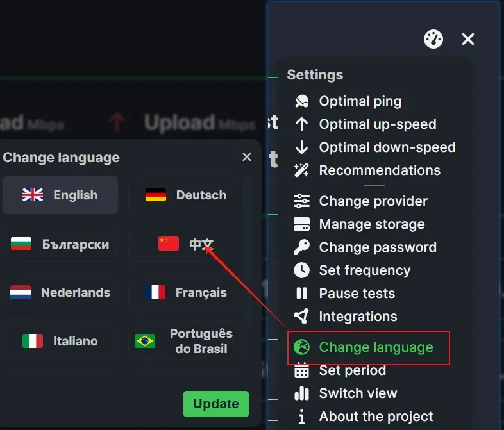504x430 pixels.
Task: Select Deutsch as the language
Action: click(x=186, y=195)
